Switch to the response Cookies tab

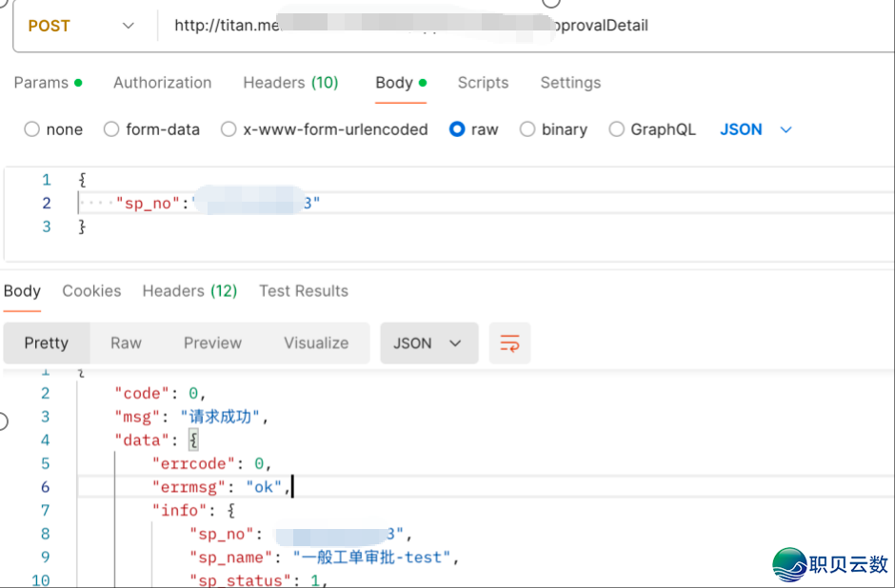coord(91,291)
